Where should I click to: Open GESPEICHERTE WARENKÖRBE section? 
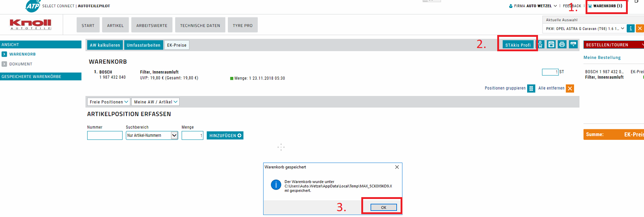[x=41, y=77]
